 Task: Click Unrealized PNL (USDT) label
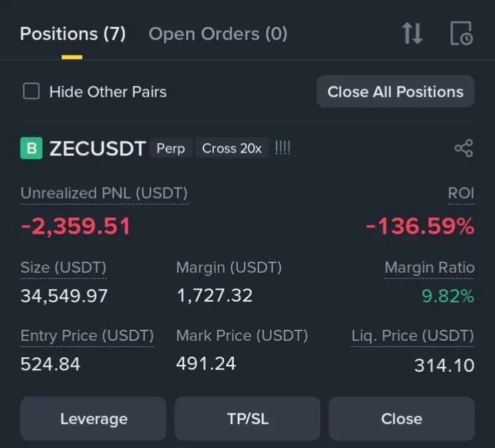point(104,193)
